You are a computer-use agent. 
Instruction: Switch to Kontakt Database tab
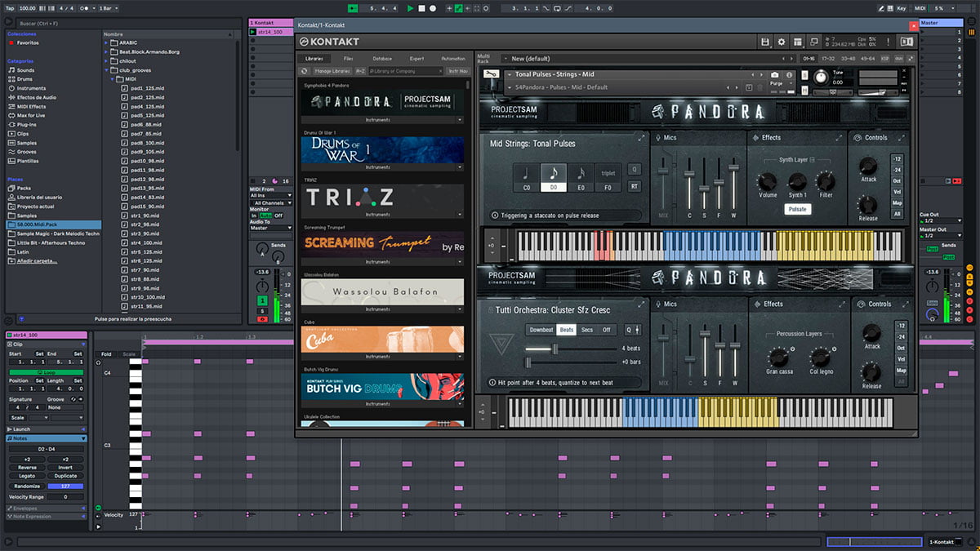coord(382,59)
